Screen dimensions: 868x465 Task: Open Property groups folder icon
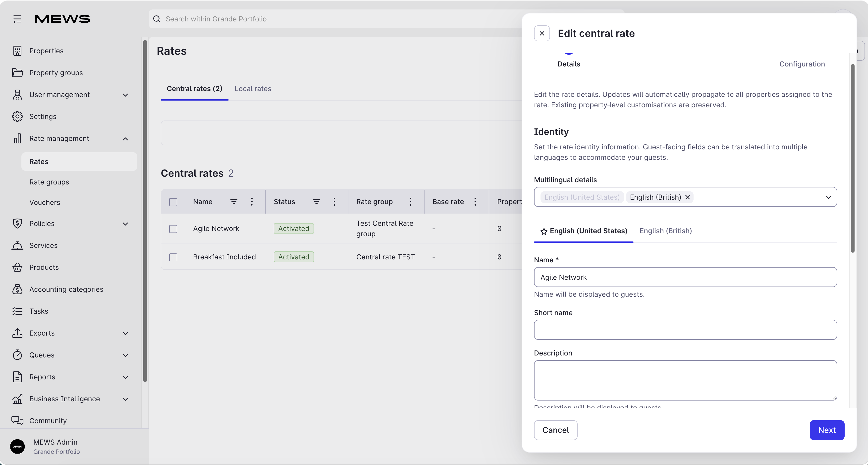click(x=17, y=72)
